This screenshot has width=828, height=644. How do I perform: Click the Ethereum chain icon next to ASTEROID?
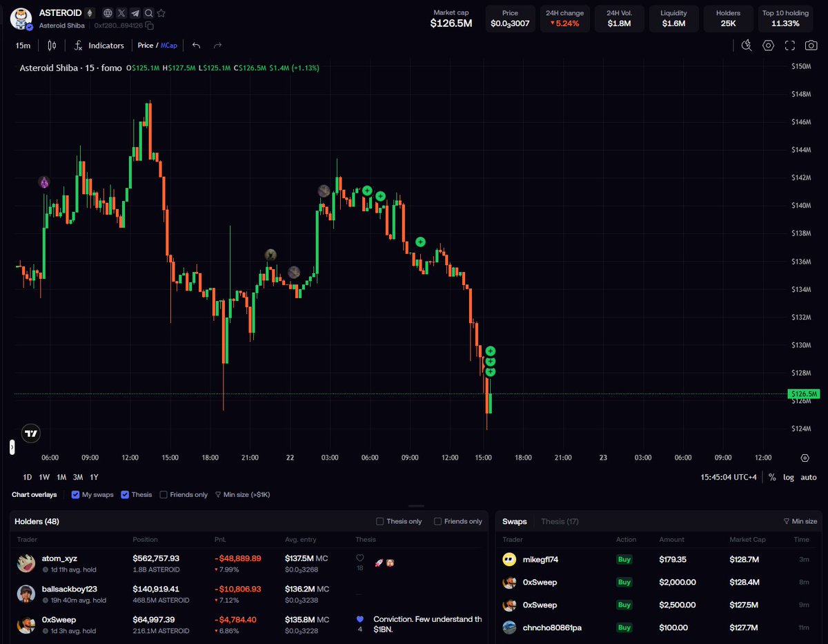(x=90, y=13)
